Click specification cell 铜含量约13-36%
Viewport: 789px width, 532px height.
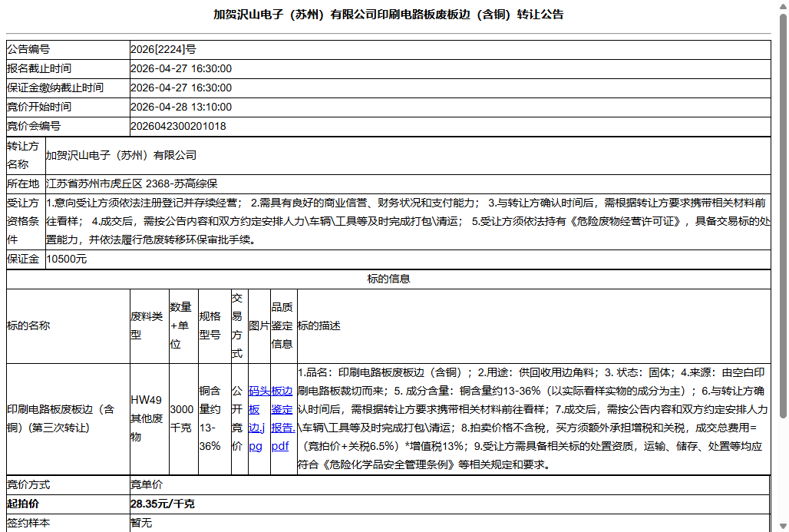pyautogui.click(x=214, y=418)
